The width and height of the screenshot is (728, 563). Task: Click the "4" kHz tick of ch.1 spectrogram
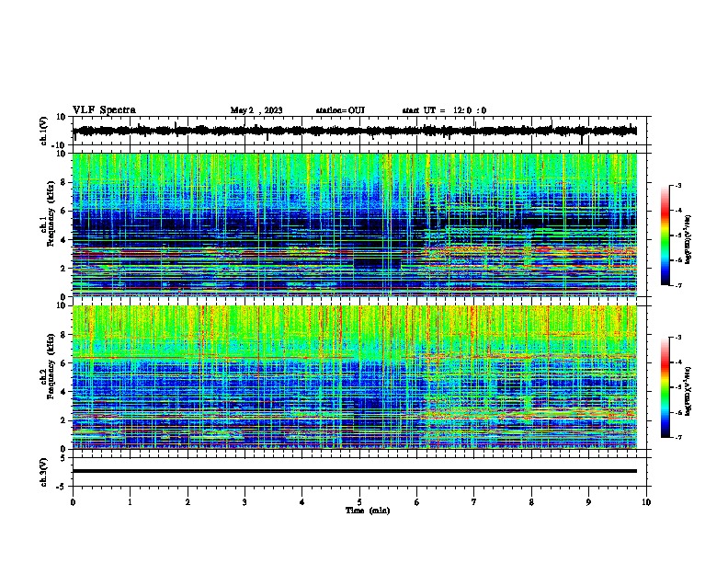64,240
